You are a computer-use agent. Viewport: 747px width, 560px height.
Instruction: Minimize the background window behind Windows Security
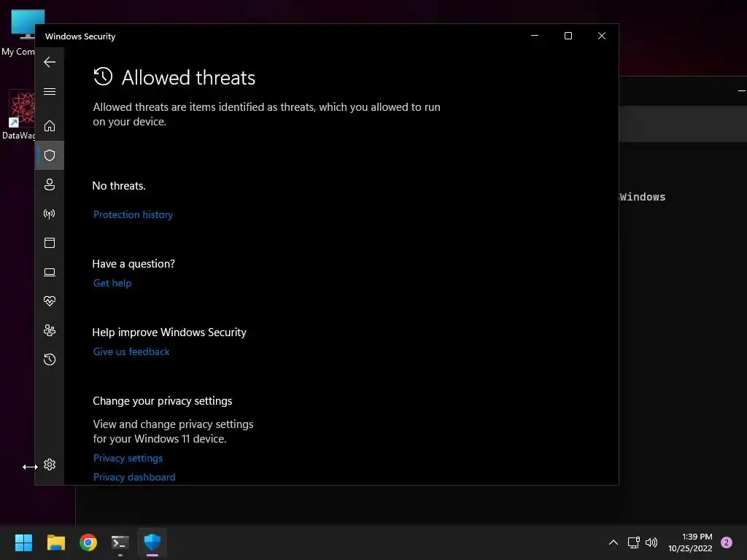(x=741, y=90)
